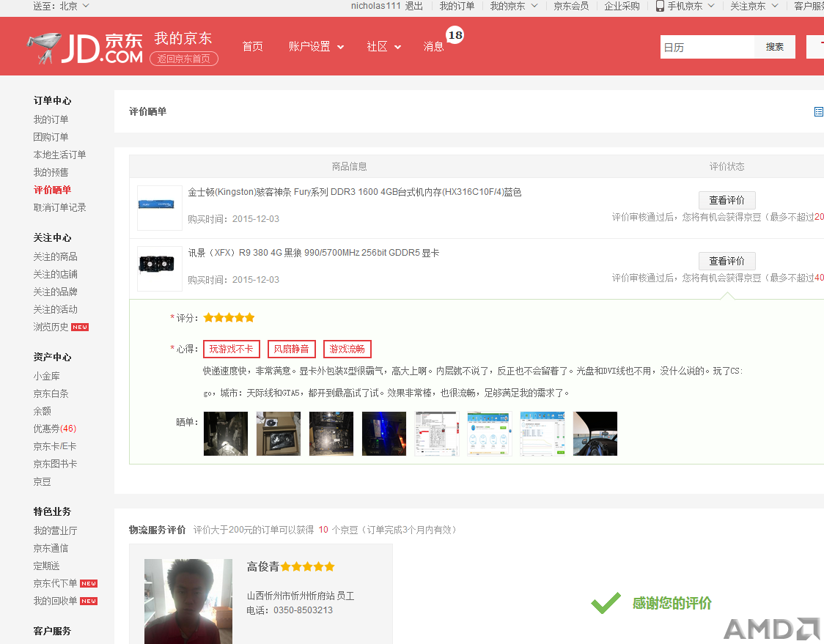The width and height of the screenshot is (824, 644).
Task: Open 我的订单 in the sidebar
Action: tap(51, 119)
